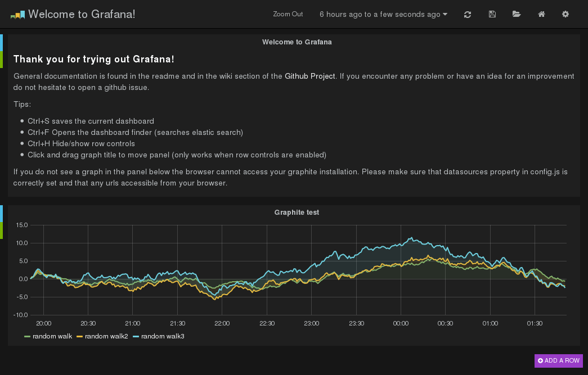Click the 01:00 time axis label
Screen dimensions: 588x375
(490, 323)
